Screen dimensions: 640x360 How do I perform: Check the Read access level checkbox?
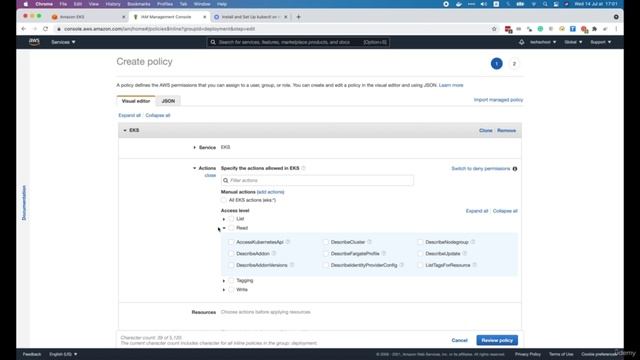231,228
